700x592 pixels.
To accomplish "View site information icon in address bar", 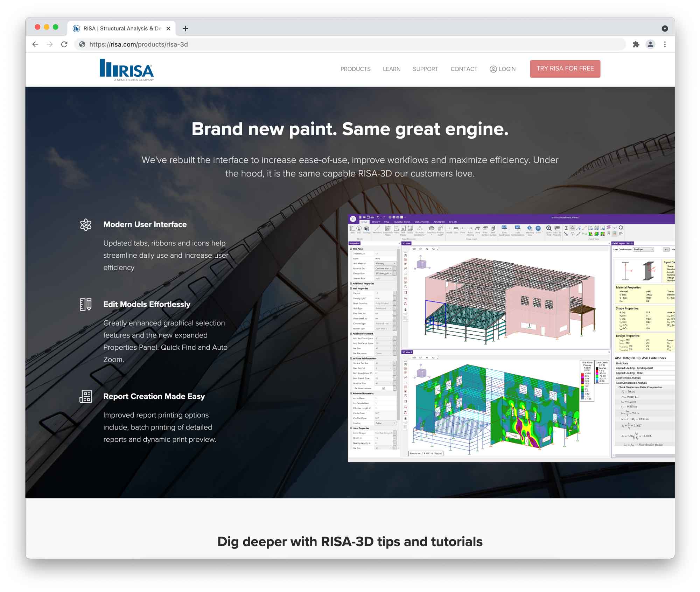I will click(82, 44).
